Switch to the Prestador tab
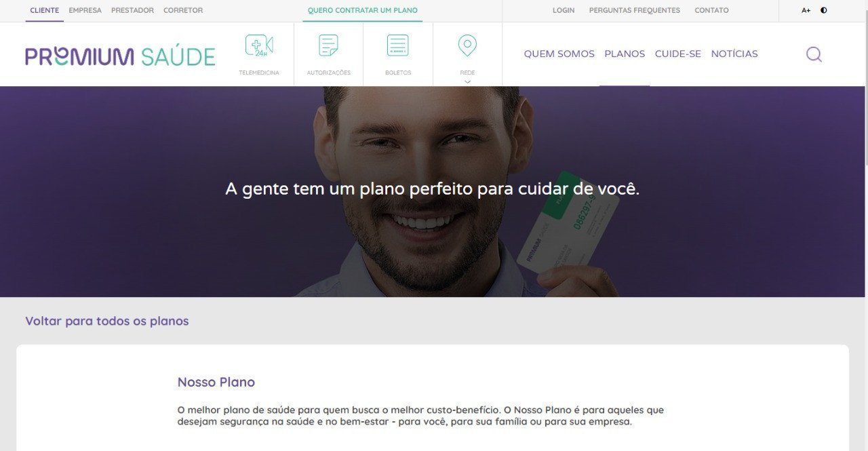The height and width of the screenshot is (451, 868). point(132,10)
